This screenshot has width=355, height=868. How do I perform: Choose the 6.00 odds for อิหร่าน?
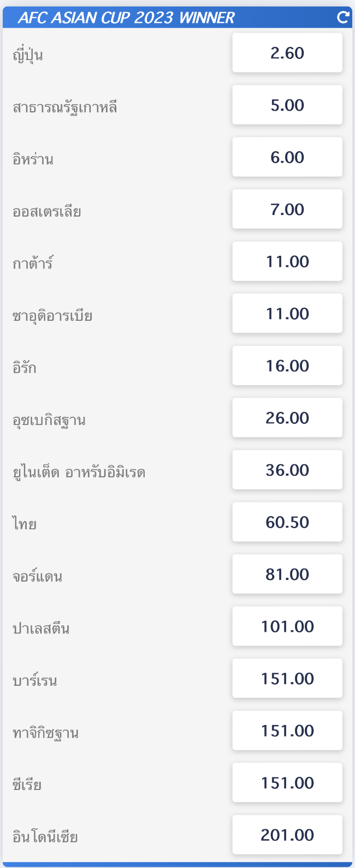287,157
